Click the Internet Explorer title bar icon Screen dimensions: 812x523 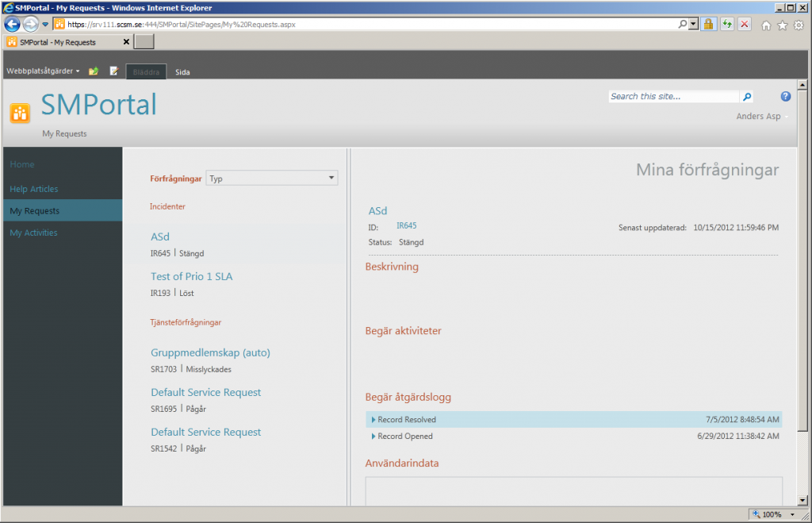[8, 7]
